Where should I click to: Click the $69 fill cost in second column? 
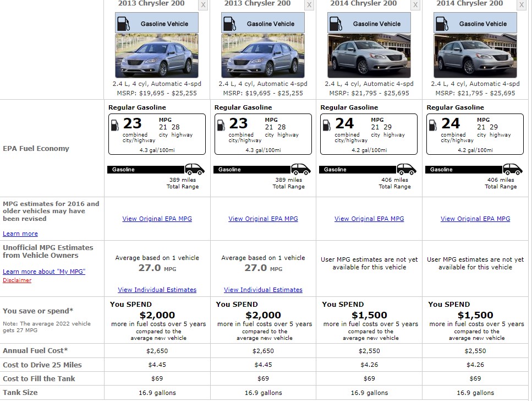tap(264, 378)
